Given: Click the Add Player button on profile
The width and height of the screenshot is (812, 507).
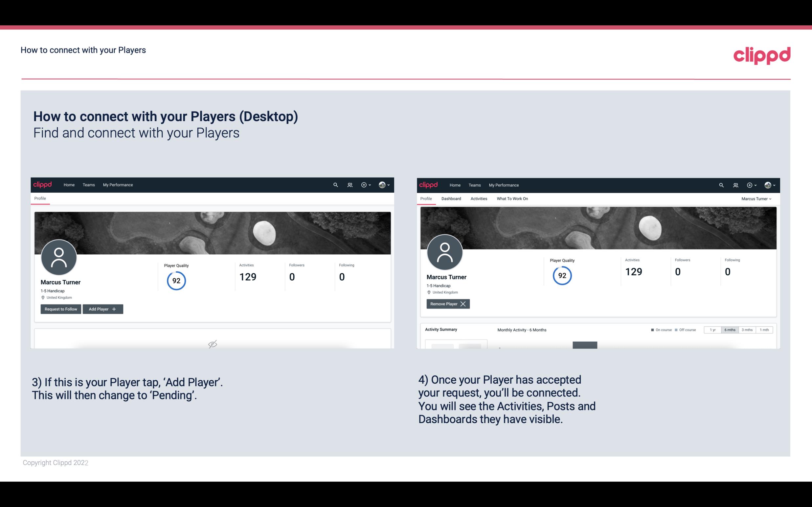Looking at the screenshot, I should [x=102, y=309].
